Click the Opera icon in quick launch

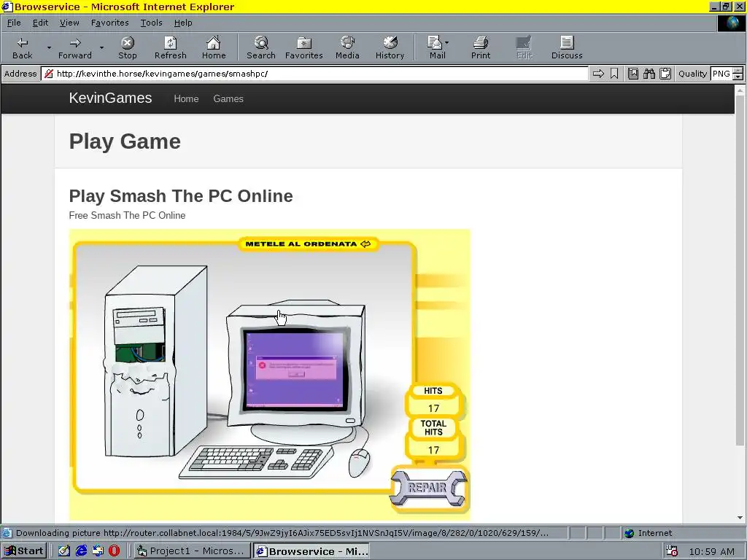115,551
